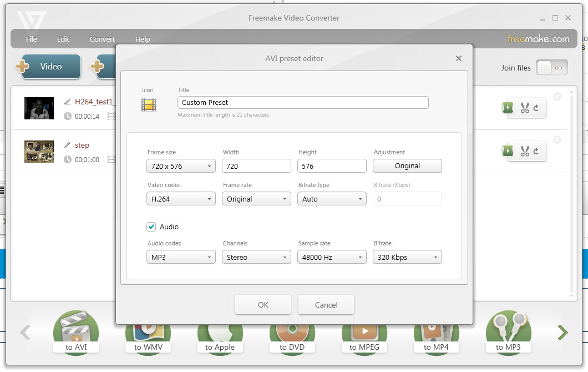Open the audio Bitrate 320 Kbps dropdown
This screenshot has height=372, width=588.
[x=407, y=257]
